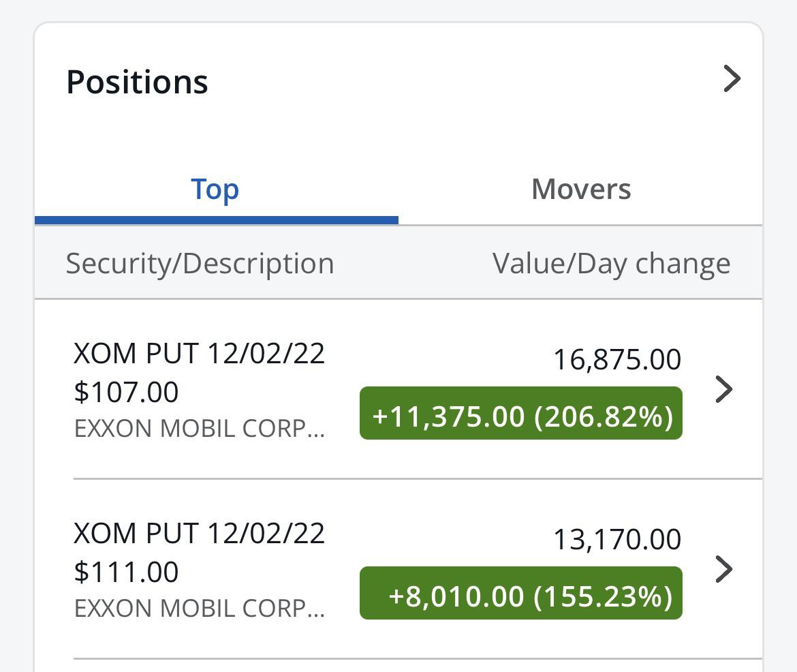The height and width of the screenshot is (672, 797).
Task: Switch to the Movers tab
Action: 581,189
